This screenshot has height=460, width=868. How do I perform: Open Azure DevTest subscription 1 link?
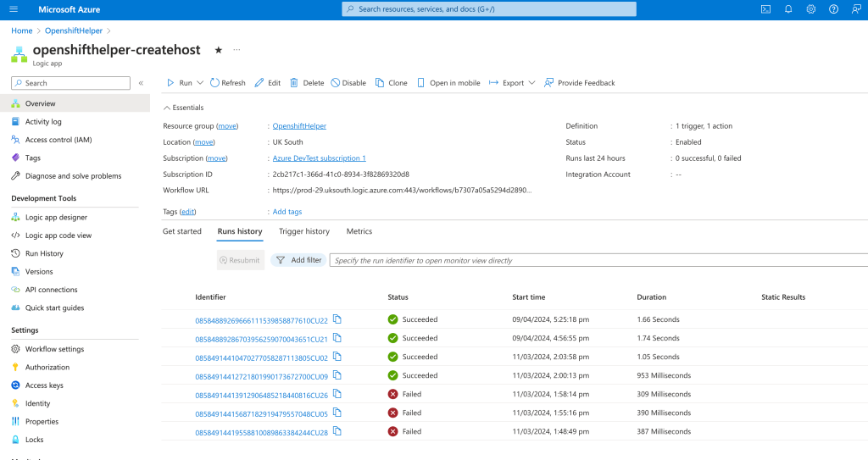point(319,158)
